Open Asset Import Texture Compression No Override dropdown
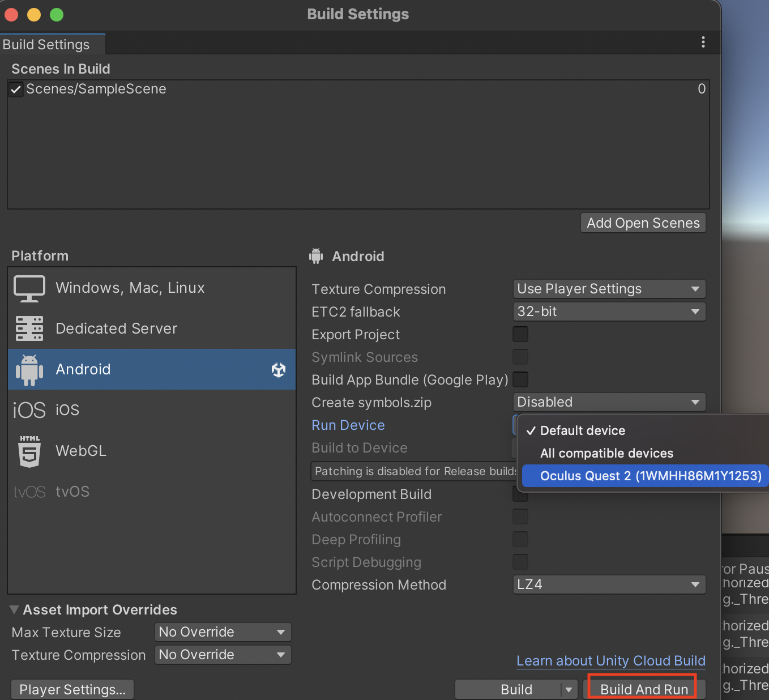Screen dimensions: 769x700 coord(223,655)
